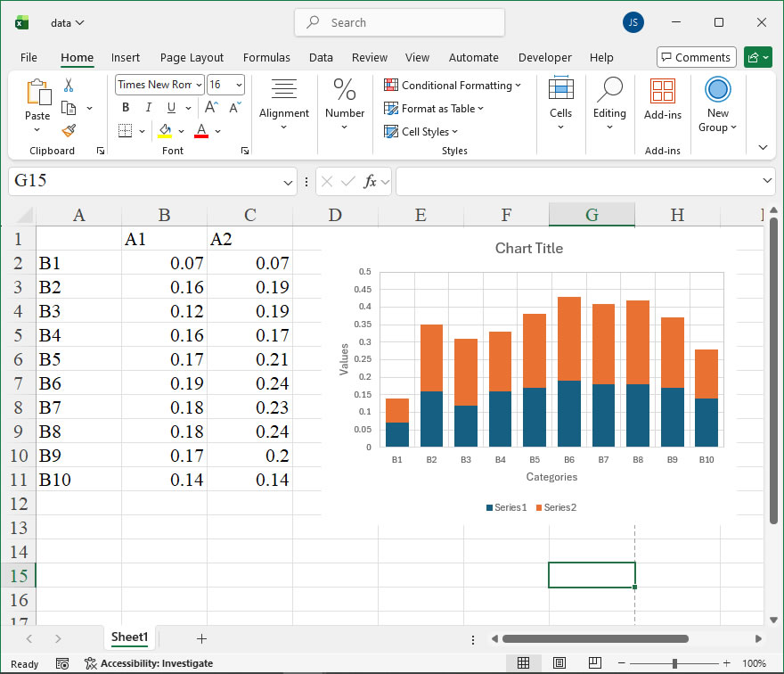Toggle Bold formatting

click(x=126, y=108)
